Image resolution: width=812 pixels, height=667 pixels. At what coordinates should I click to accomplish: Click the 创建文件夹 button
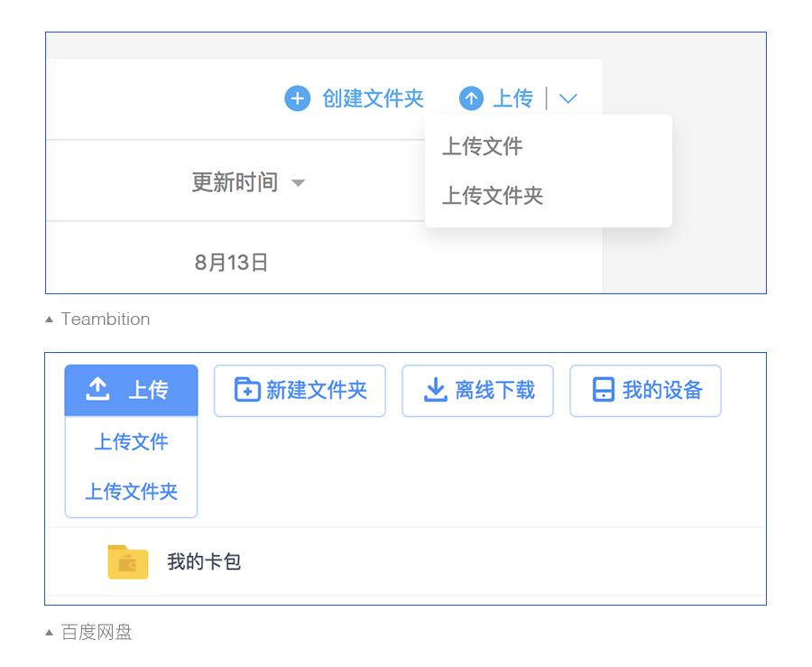pyautogui.click(x=356, y=98)
